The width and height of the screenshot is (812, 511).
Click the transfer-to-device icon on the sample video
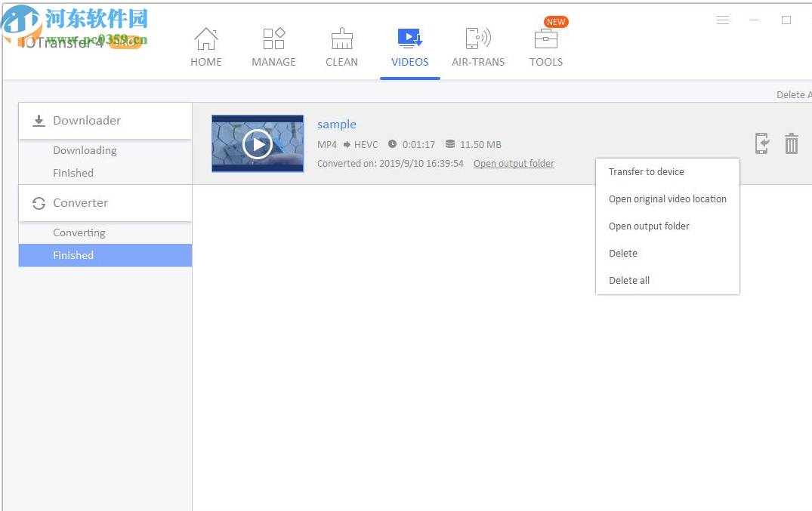[x=762, y=143]
